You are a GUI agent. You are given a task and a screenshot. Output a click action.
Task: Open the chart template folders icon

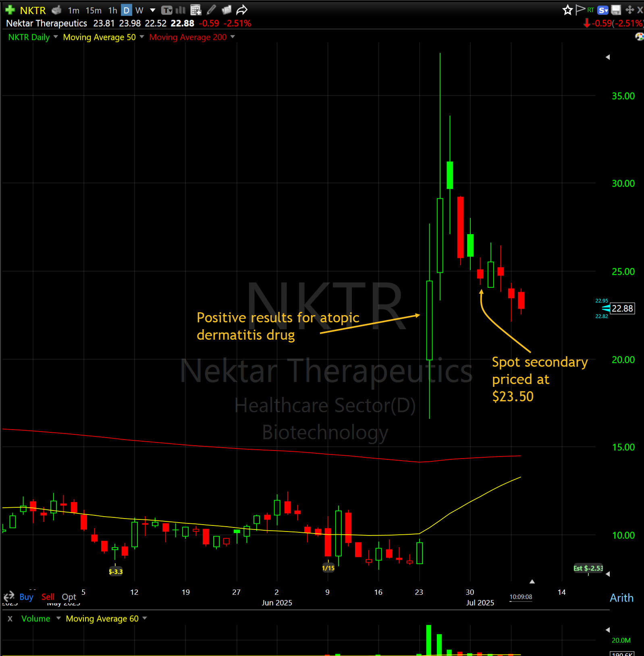pyautogui.click(x=226, y=10)
